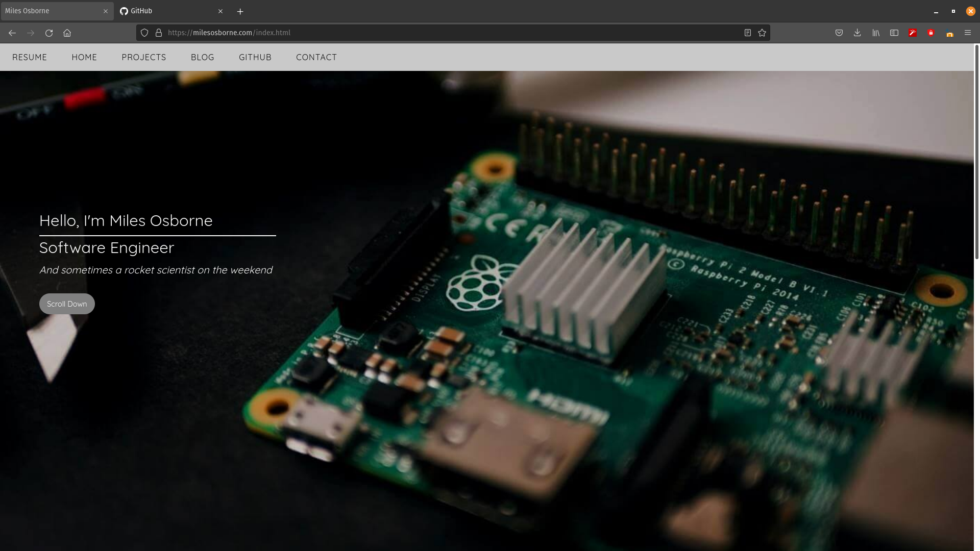Bookmark this page with the star icon
The width and height of the screenshot is (980, 551).
click(x=762, y=33)
